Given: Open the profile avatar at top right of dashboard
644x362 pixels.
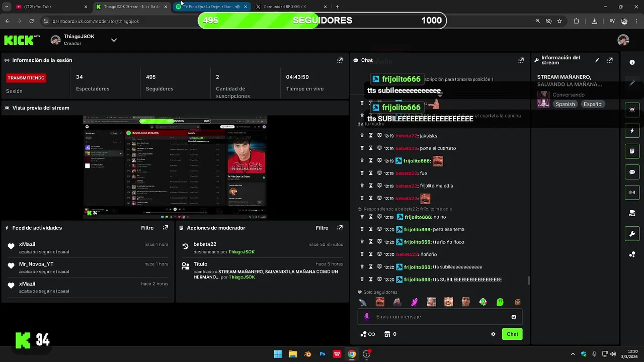Looking at the screenshot, I should coord(623,40).
